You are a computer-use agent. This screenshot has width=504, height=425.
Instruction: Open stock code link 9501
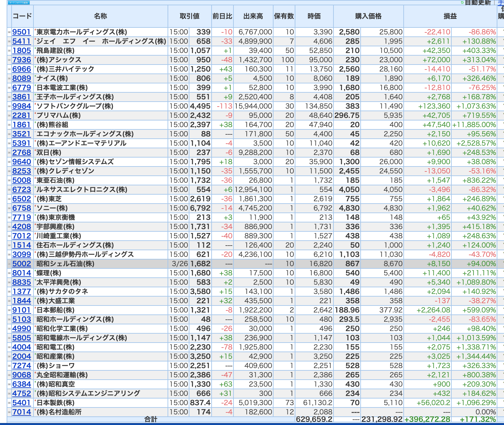tap(22, 32)
